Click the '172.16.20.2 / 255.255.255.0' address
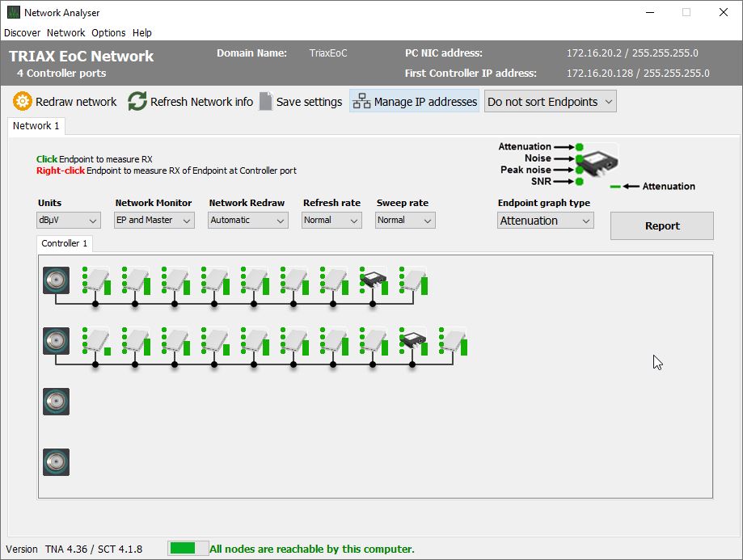 click(x=632, y=53)
